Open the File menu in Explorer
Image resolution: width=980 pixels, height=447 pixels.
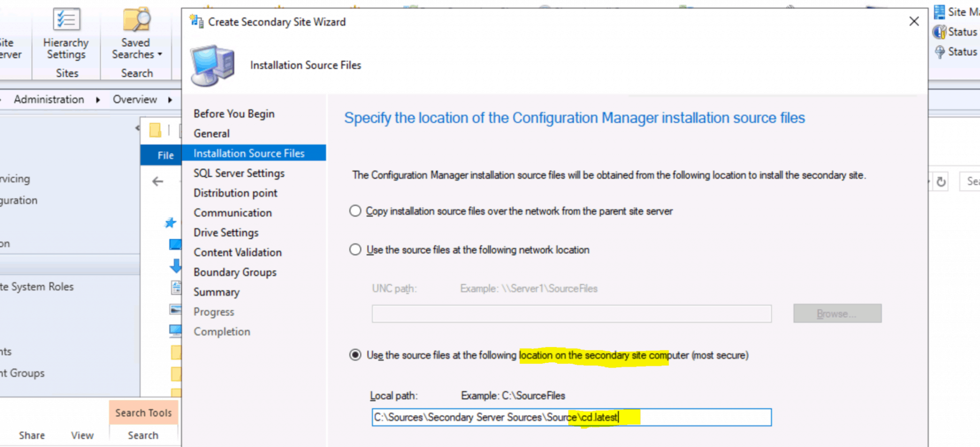[165, 155]
